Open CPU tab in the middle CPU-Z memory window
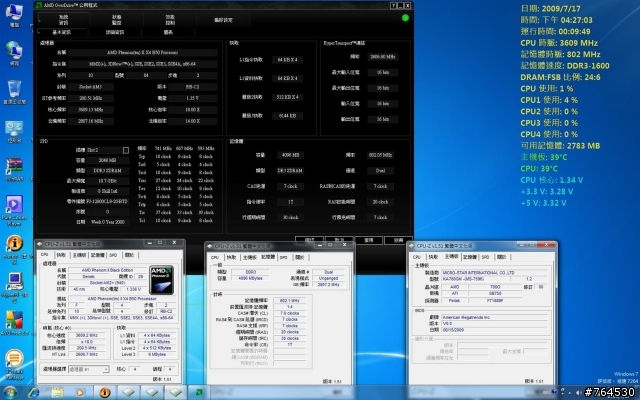The width and height of the screenshot is (640, 400). [x=215, y=258]
